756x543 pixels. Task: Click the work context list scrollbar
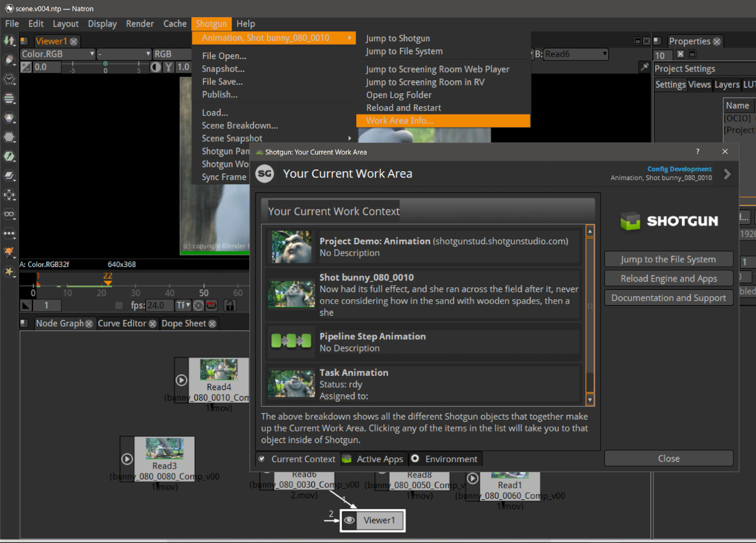pyautogui.click(x=589, y=315)
